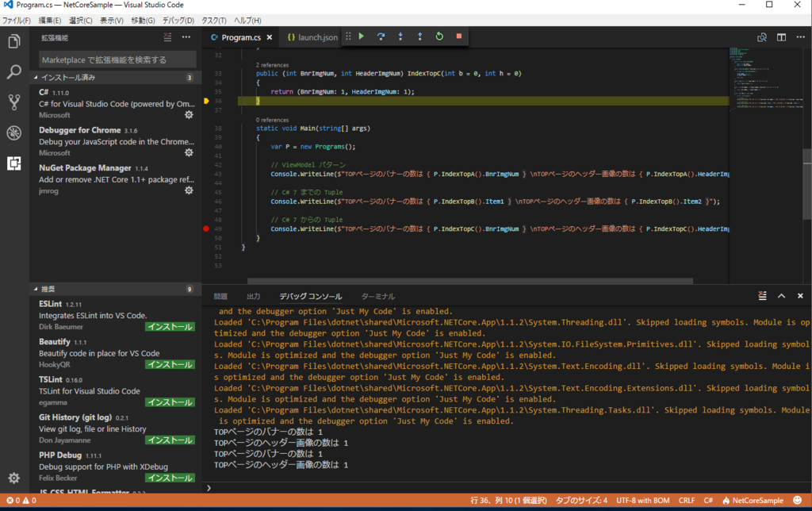
Task: Click the editor vertical scrollbar
Action: click(x=807, y=184)
